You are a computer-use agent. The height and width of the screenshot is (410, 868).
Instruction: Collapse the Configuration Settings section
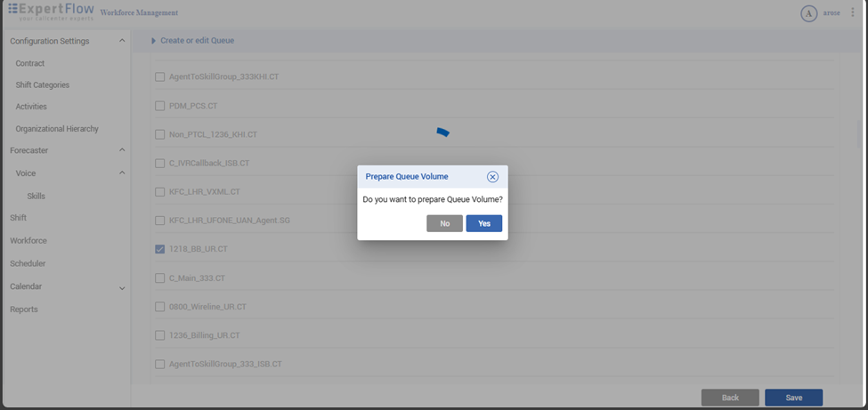coord(122,41)
